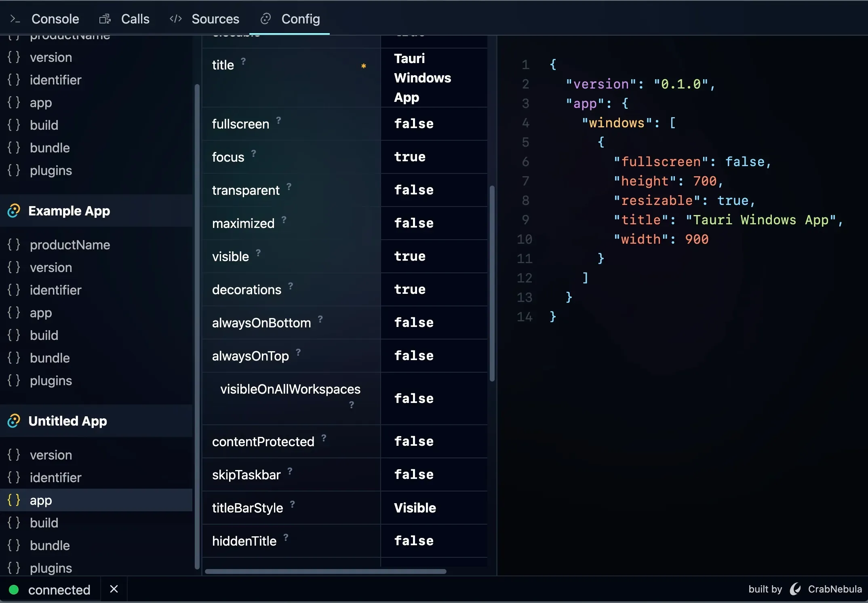The width and height of the screenshot is (868, 603).
Task: Click the green connected status dot
Action: pos(14,590)
